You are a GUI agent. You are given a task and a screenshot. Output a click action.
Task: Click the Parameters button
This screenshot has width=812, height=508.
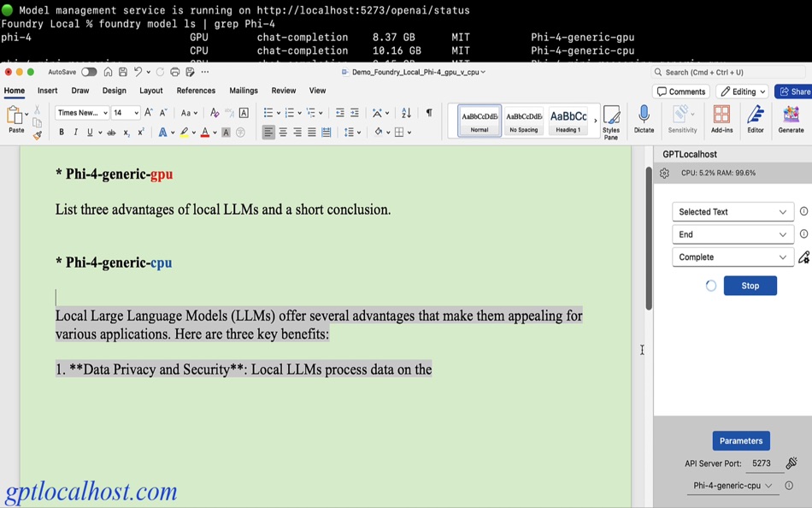point(741,440)
